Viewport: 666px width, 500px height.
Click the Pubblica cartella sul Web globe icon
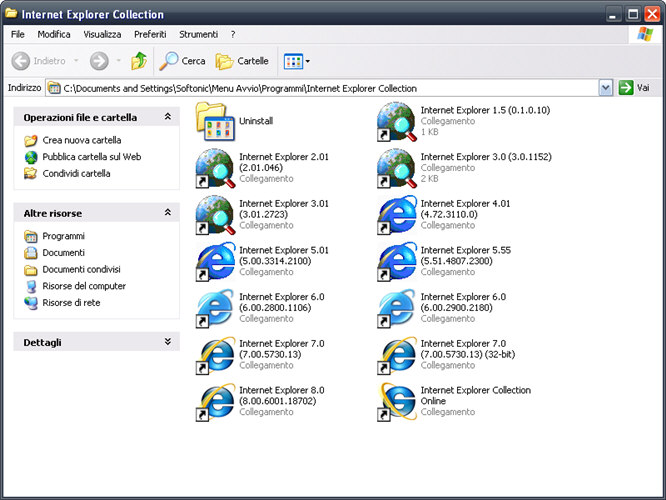coord(31,157)
